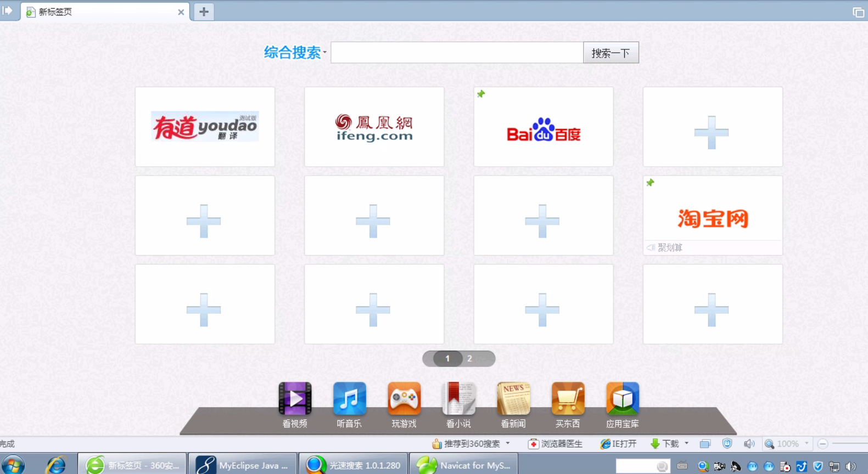Switch to speed dial page 2
Screen dimensions: 868x474
click(469, 358)
